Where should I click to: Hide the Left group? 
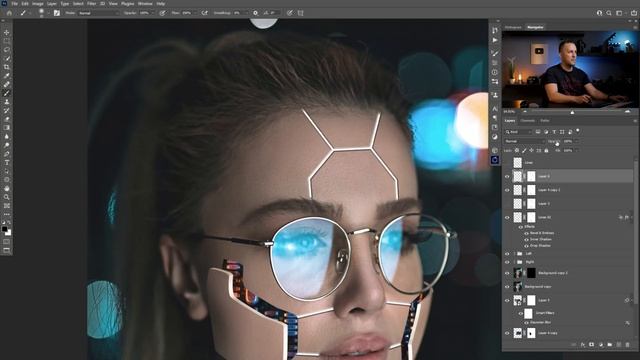(507, 253)
